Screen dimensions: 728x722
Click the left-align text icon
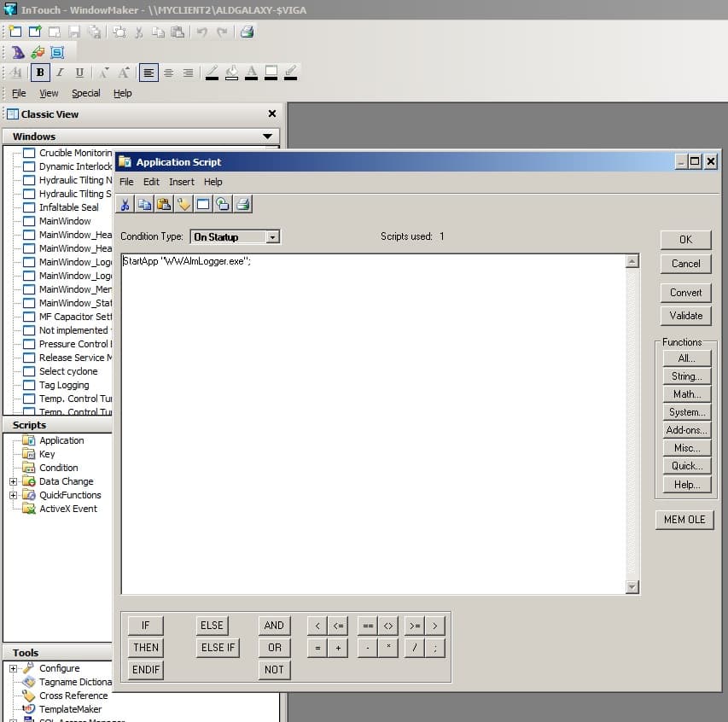147,72
